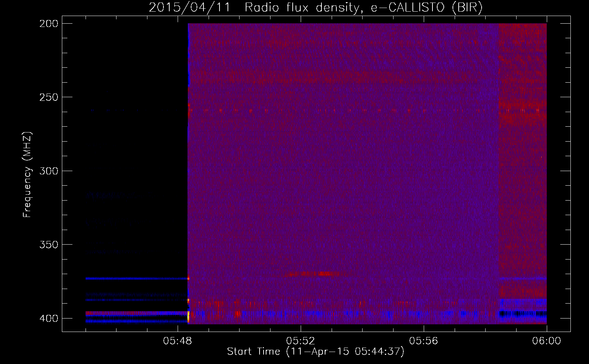Click the 05:56 time tick label

(x=423, y=341)
